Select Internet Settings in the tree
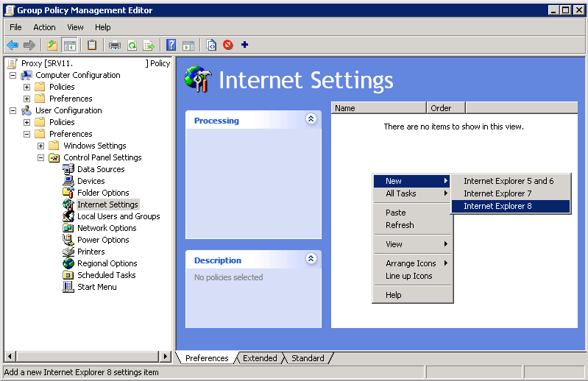Viewport: 588px width, 381px height. pos(108,204)
